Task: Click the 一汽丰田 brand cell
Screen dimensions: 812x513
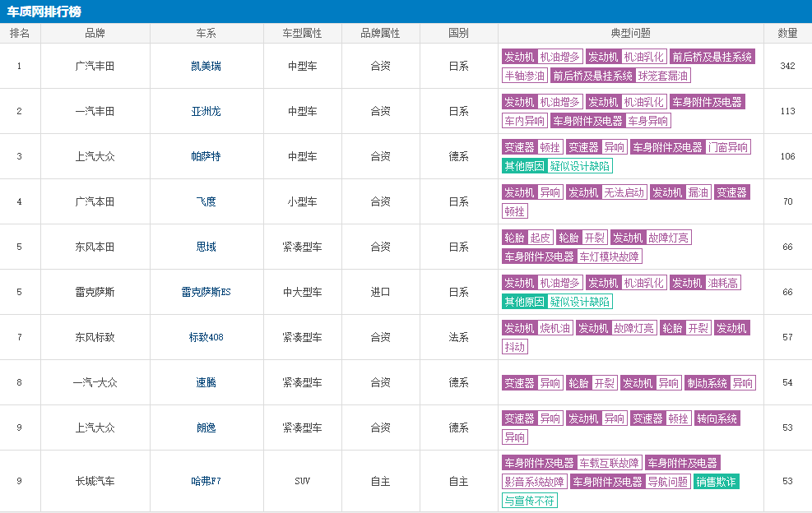Action: [95, 111]
